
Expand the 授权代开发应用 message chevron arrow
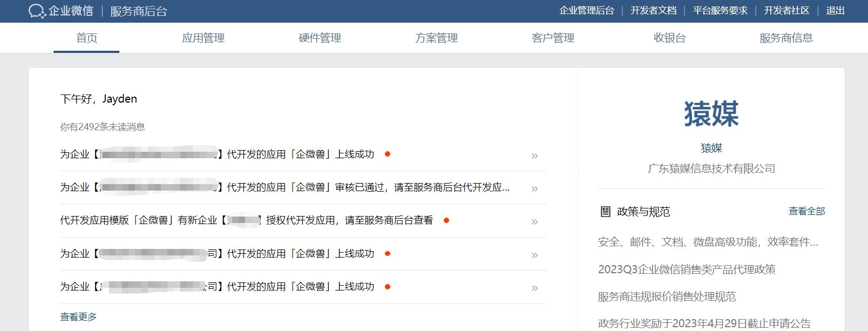pos(534,221)
